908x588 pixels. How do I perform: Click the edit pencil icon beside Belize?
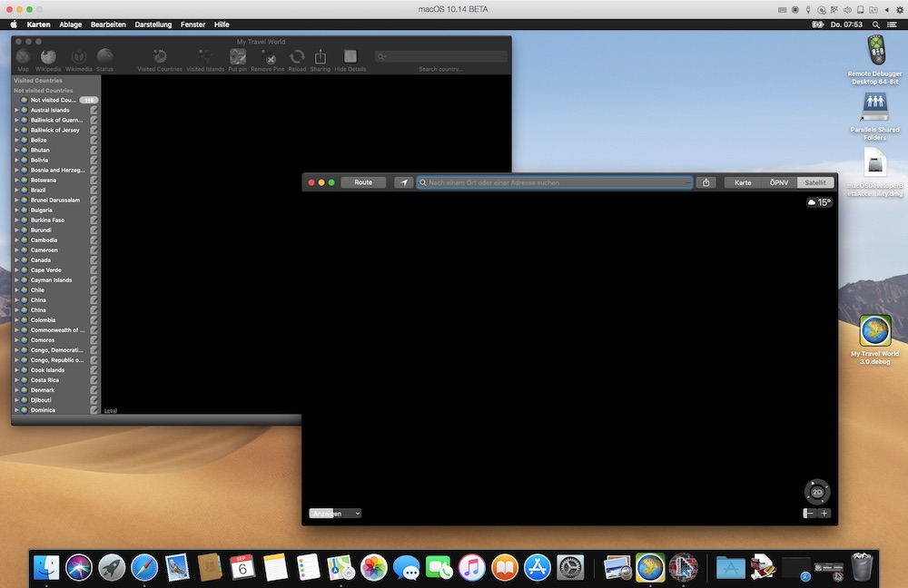click(94, 141)
